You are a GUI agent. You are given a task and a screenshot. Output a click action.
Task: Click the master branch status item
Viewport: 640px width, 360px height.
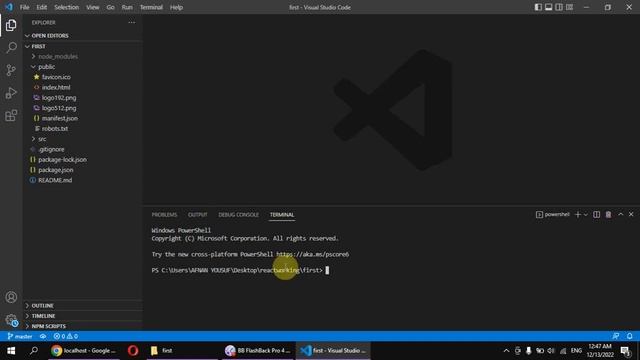point(20,336)
